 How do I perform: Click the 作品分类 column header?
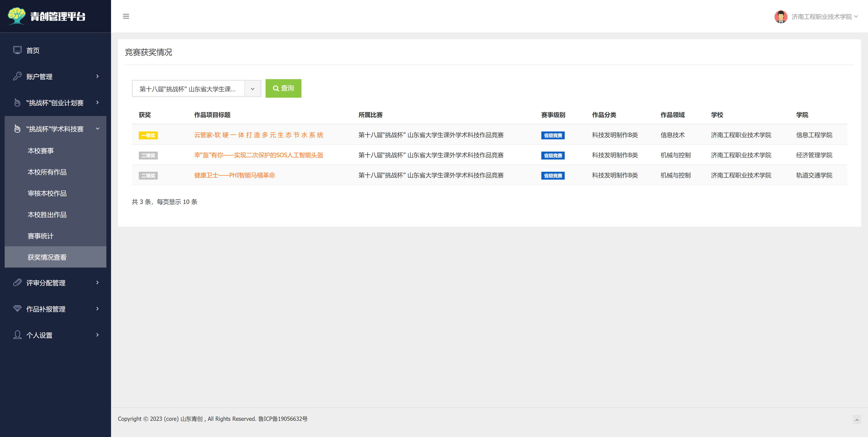click(x=604, y=115)
